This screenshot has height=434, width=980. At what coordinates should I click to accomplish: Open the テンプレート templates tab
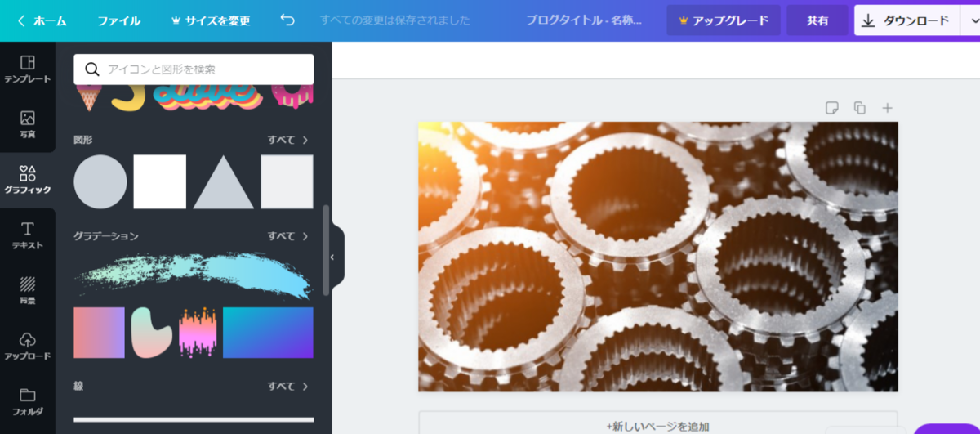[x=28, y=69]
